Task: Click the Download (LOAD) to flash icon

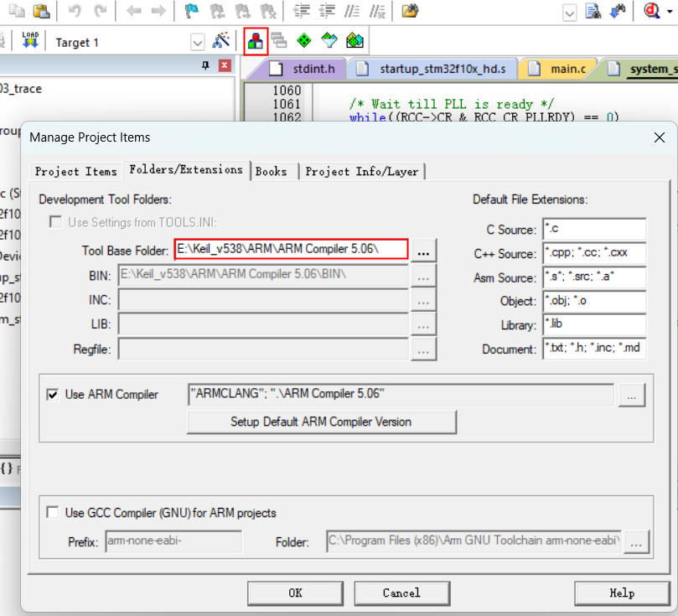Action: [30, 41]
